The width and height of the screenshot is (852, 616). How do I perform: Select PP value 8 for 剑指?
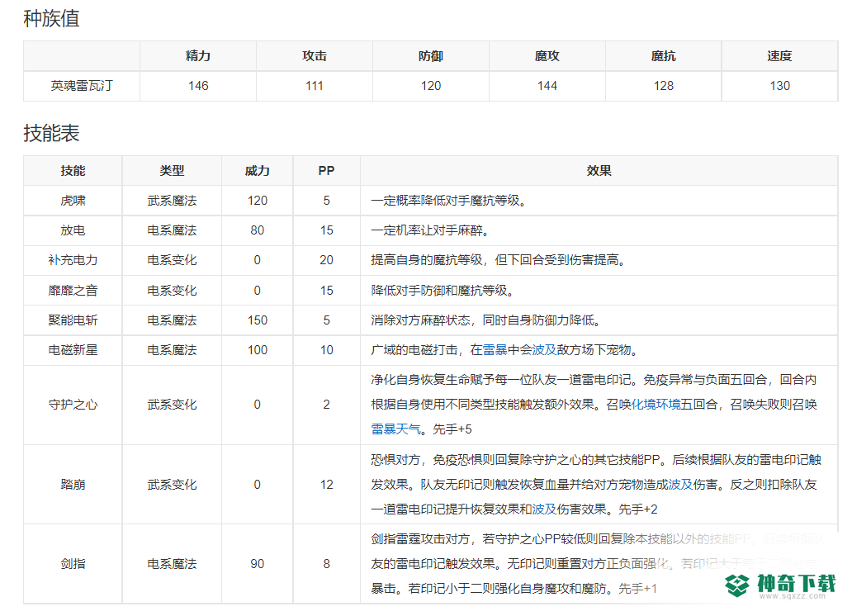tap(326, 564)
